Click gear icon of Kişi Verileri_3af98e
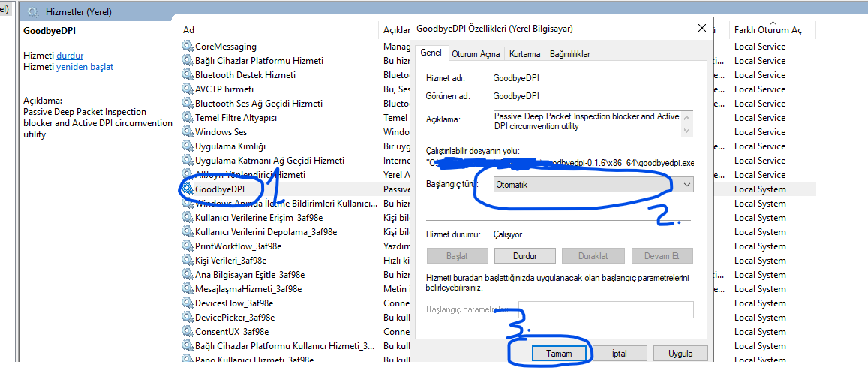Image resolution: width=868 pixels, height=368 pixels. [188, 261]
